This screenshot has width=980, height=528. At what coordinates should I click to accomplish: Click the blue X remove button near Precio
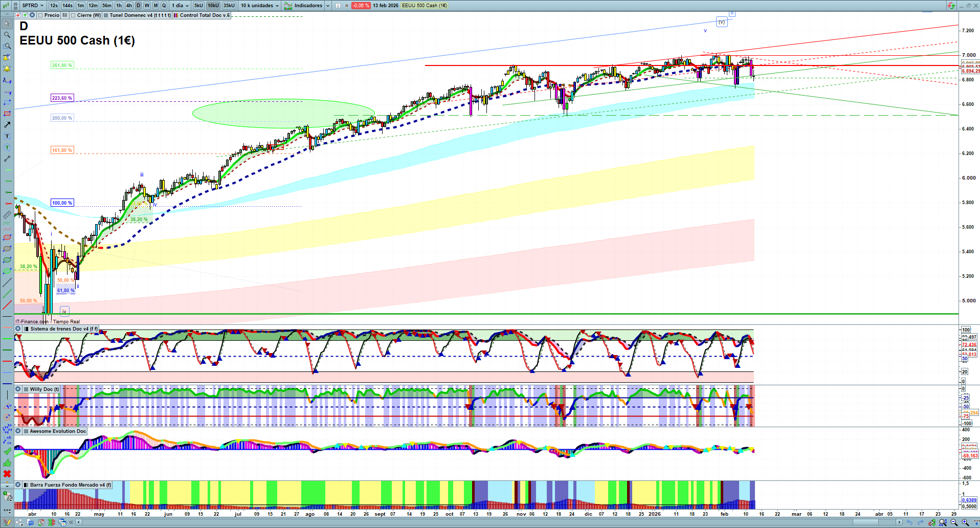click(x=32, y=15)
